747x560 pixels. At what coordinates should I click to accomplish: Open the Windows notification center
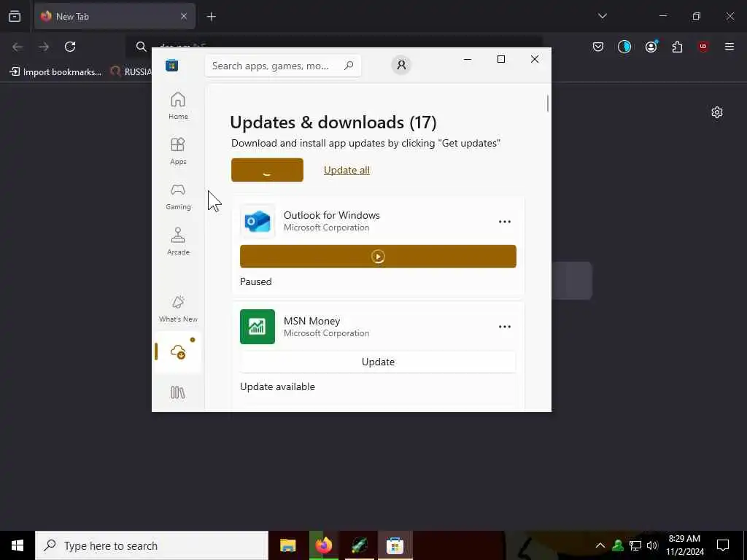click(x=723, y=545)
